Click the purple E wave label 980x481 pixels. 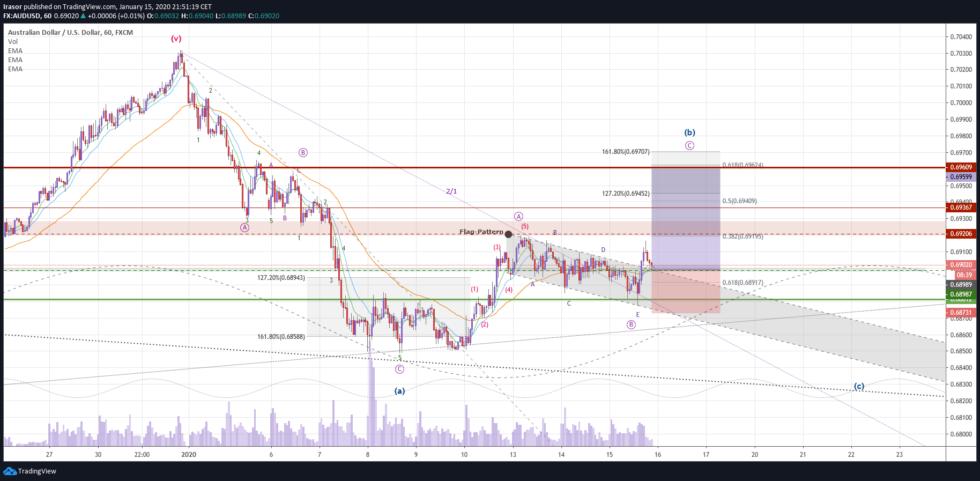click(638, 315)
